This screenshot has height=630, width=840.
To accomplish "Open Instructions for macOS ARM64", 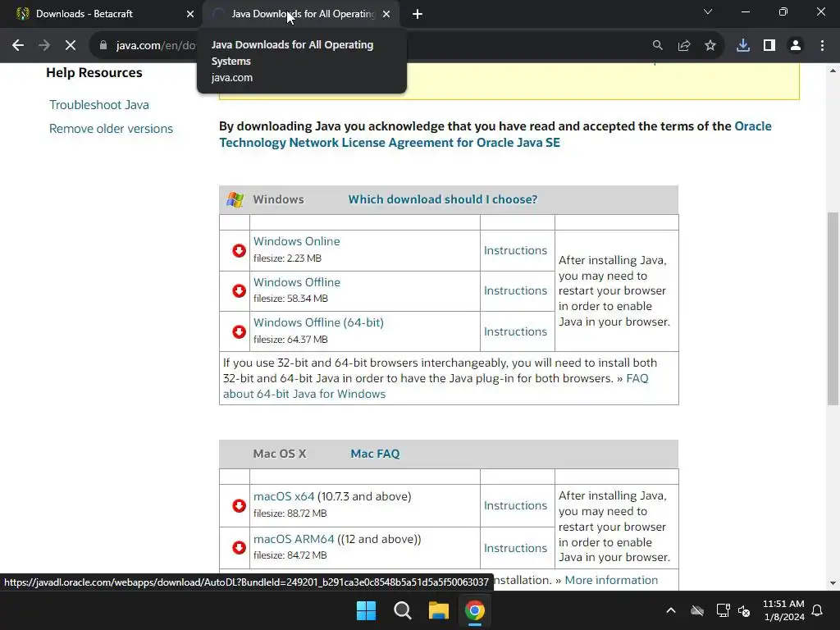I will 515,548.
